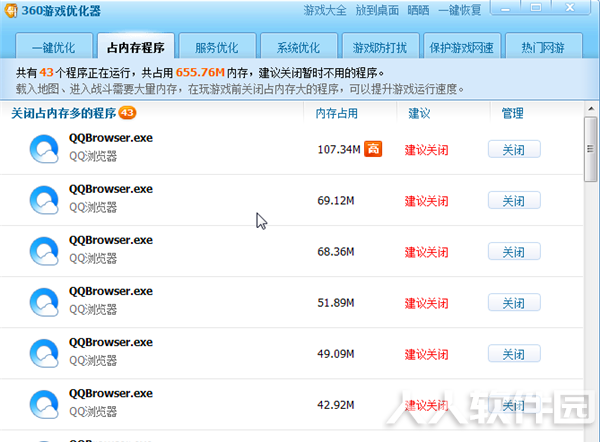Open the 游戏大全 link
This screenshot has height=442, width=600.
325,10
